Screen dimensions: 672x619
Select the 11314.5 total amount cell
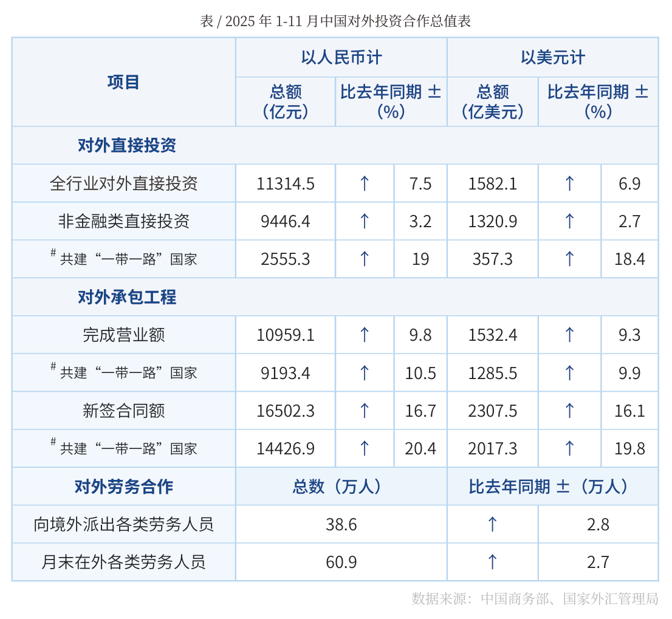tap(286, 183)
